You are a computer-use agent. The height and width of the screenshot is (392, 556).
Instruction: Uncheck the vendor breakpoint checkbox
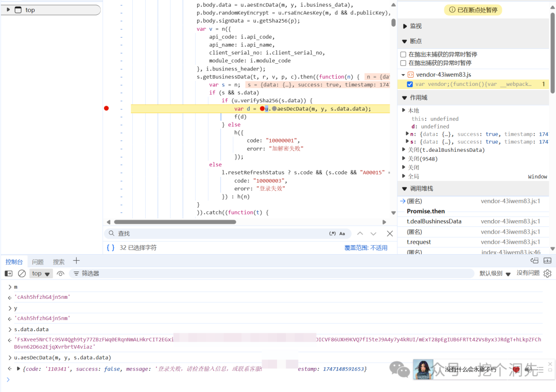pyautogui.click(x=410, y=84)
